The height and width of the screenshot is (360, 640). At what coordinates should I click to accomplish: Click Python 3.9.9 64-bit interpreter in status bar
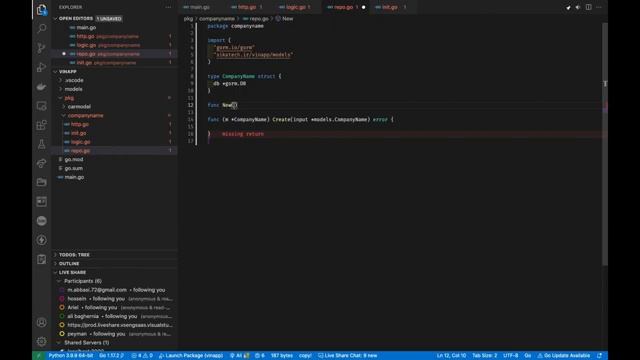pyautogui.click(x=71, y=356)
